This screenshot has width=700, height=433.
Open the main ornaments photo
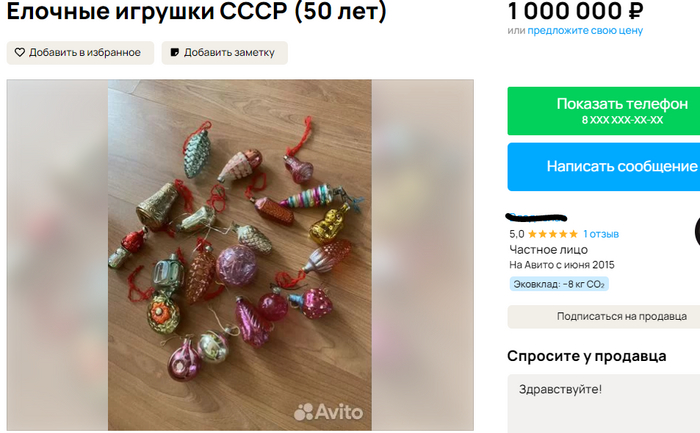pyautogui.click(x=240, y=255)
